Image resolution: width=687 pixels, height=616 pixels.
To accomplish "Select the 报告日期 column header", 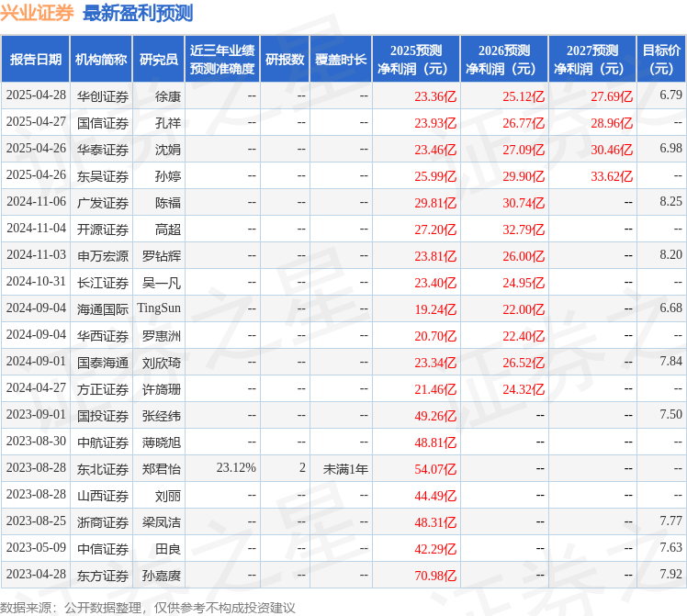I will click(36, 59).
